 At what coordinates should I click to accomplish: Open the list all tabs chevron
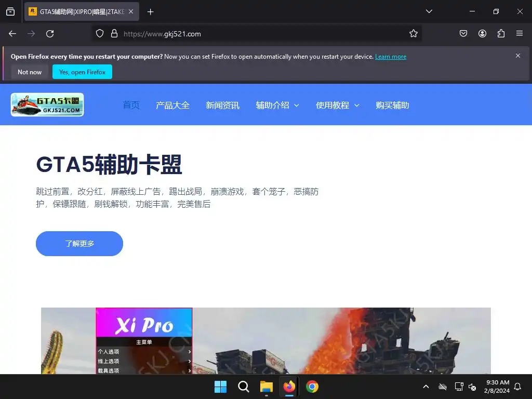[x=429, y=11]
